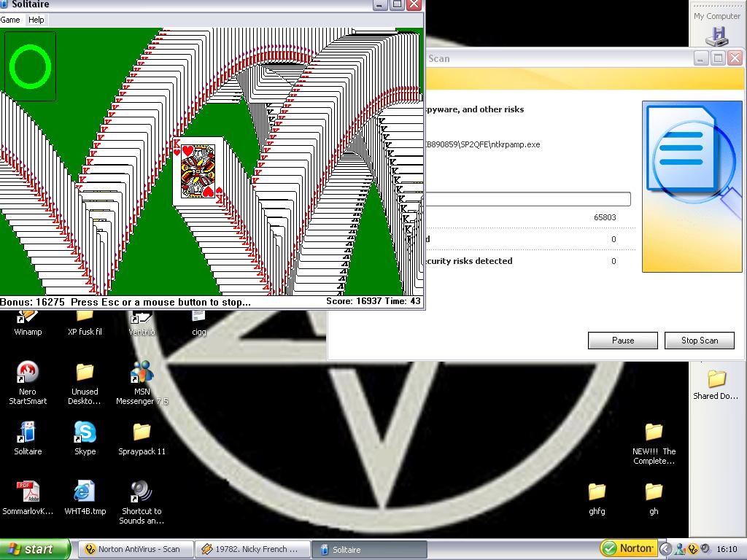The width and height of the screenshot is (747, 560).
Task: Maximize the Norton Scan window
Action: pyautogui.click(x=718, y=58)
